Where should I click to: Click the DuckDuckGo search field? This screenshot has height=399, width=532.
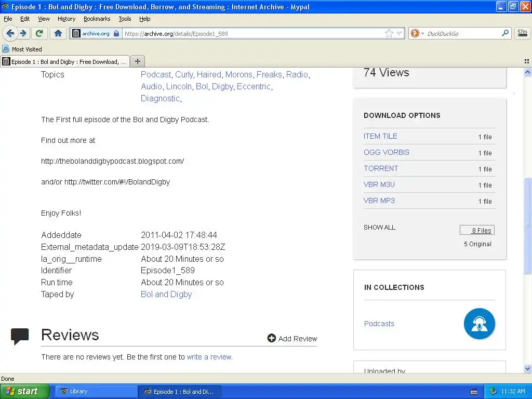pyautogui.click(x=463, y=33)
